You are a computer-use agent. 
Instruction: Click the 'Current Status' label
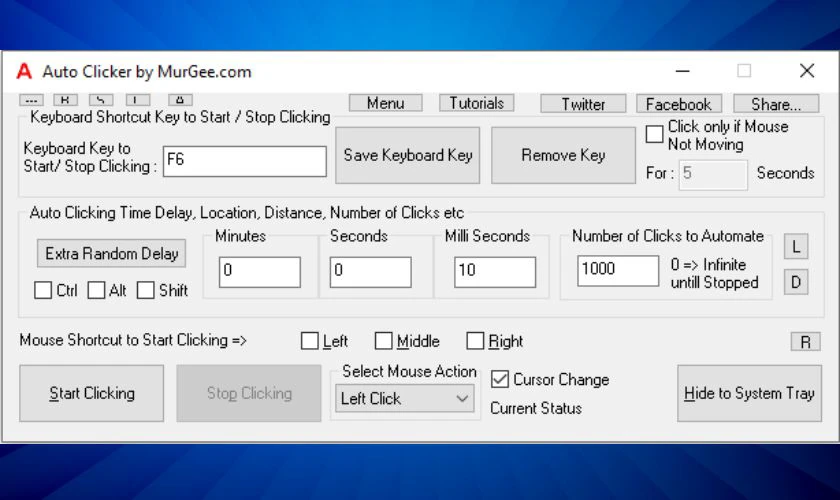tap(536, 408)
